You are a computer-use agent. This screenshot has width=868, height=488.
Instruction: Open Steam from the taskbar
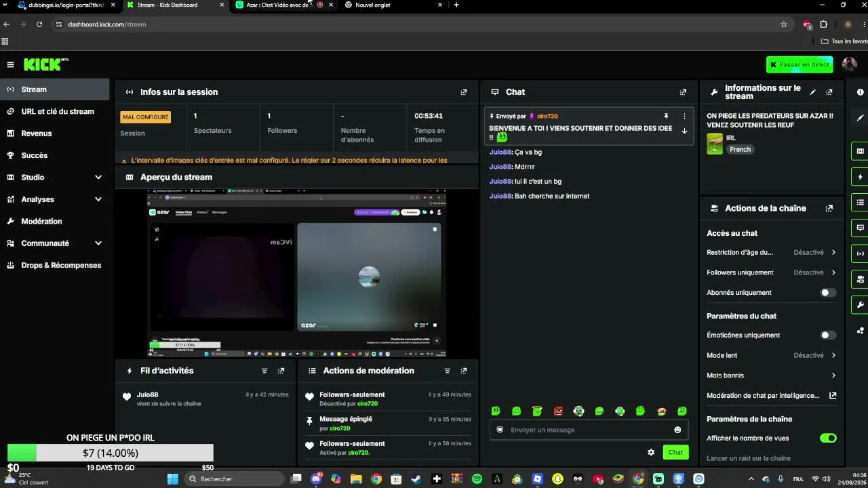point(416,479)
